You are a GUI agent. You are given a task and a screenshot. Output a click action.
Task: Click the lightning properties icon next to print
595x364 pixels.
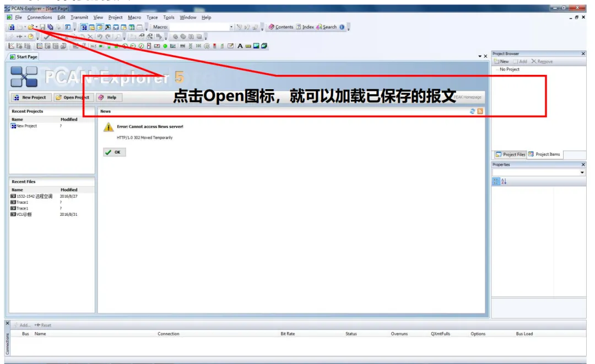pyautogui.click(x=68, y=27)
